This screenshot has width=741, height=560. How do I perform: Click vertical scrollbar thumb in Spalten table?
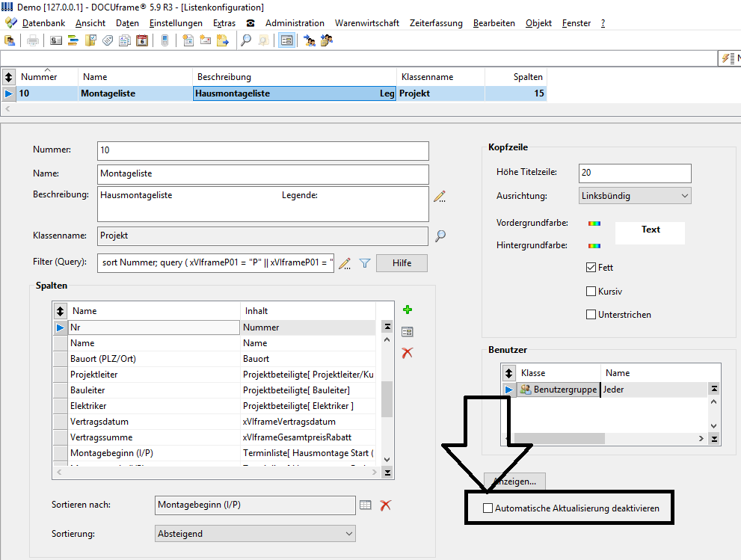tap(387, 399)
